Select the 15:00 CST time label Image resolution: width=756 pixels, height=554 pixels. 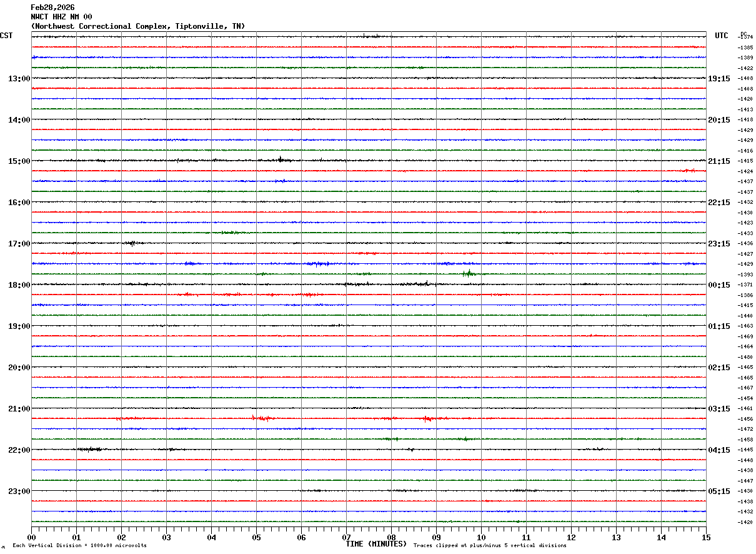click(19, 161)
